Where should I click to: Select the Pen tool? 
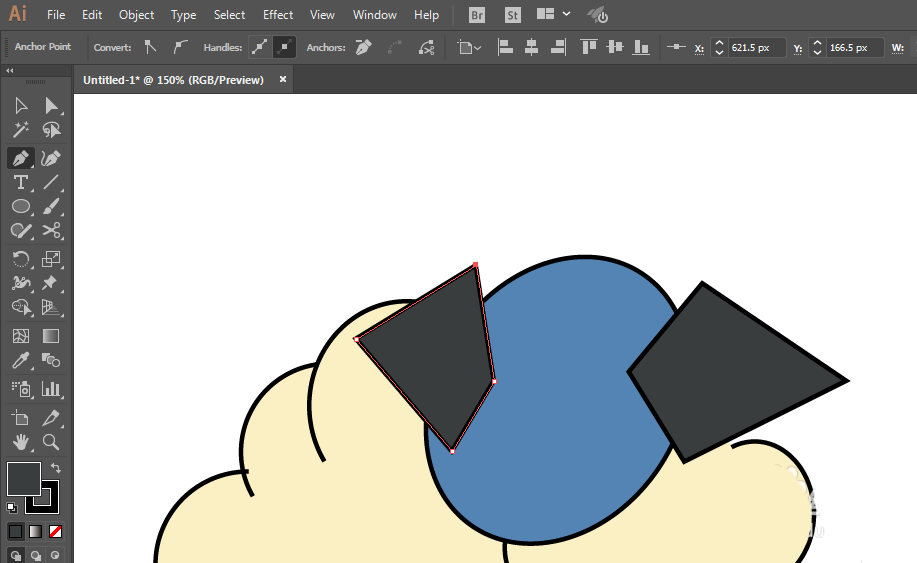[x=20, y=158]
